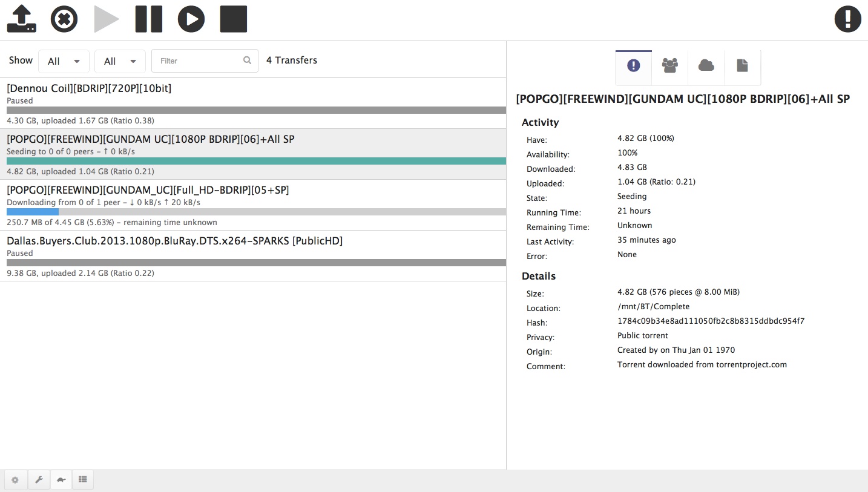Focus the Filter search field
Screen dimensions: 868x492
click(x=205, y=61)
